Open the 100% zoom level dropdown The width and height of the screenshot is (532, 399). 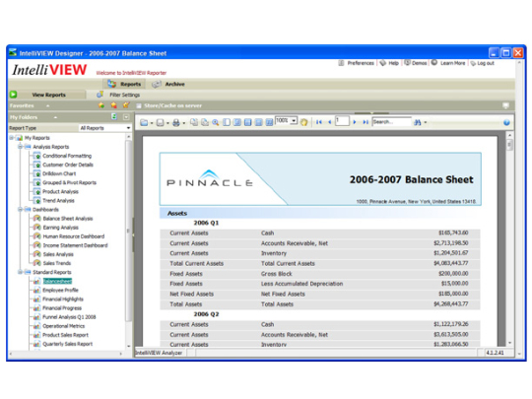294,121
